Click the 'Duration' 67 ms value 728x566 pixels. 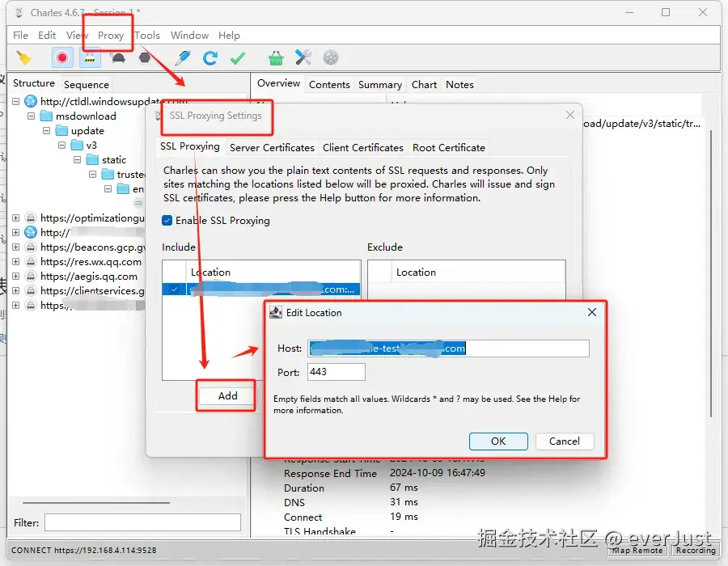click(x=404, y=488)
